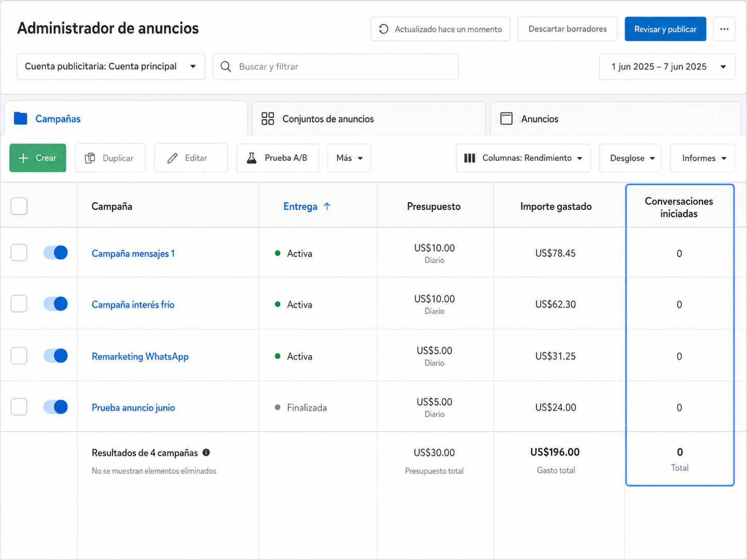This screenshot has height=560, width=747.
Task: Click the No se muestran elementos eliminados note
Action: [154, 471]
